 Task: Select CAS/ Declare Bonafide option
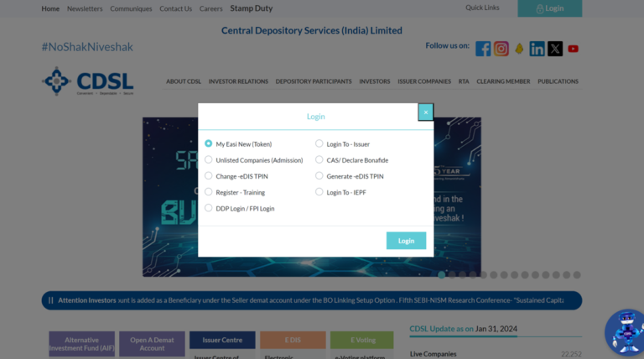[x=319, y=159]
